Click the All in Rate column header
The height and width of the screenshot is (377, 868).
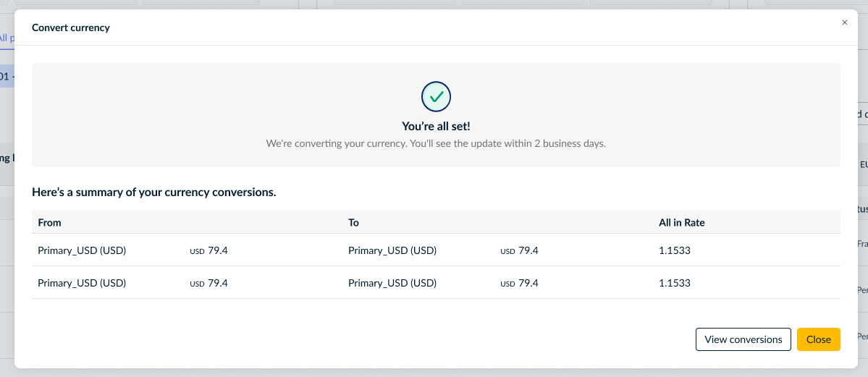click(x=681, y=223)
